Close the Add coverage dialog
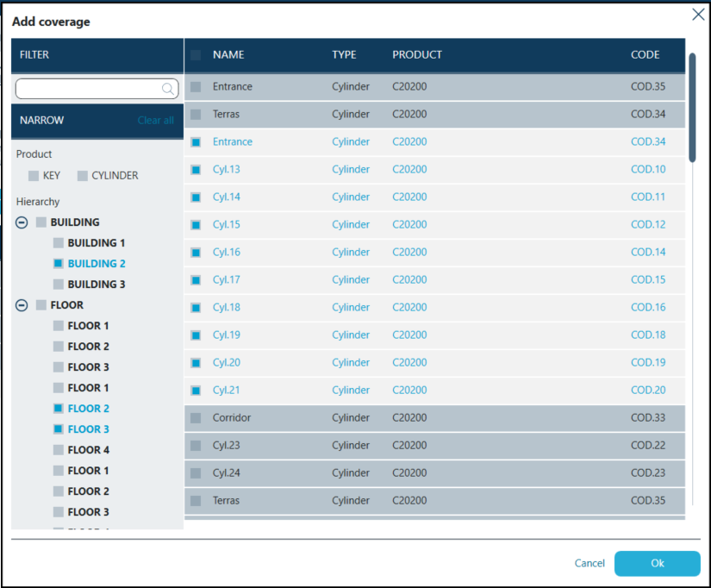The width and height of the screenshot is (711, 588). tap(699, 14)
